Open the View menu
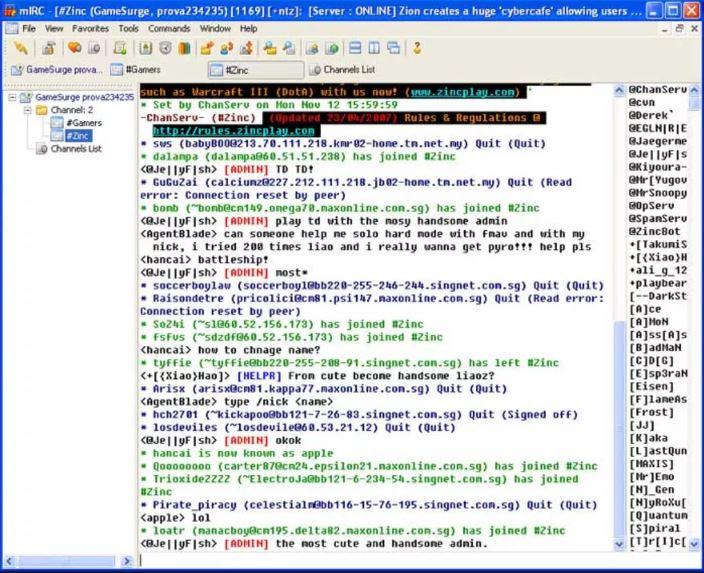Viewport: 704px width, 573px height. click(x=54, y=29)
